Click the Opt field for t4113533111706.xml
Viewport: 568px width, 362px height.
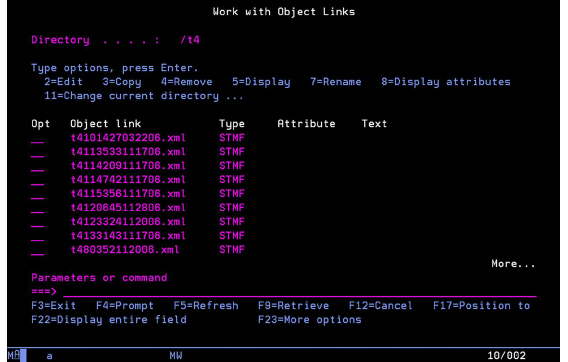pos(38,152)
